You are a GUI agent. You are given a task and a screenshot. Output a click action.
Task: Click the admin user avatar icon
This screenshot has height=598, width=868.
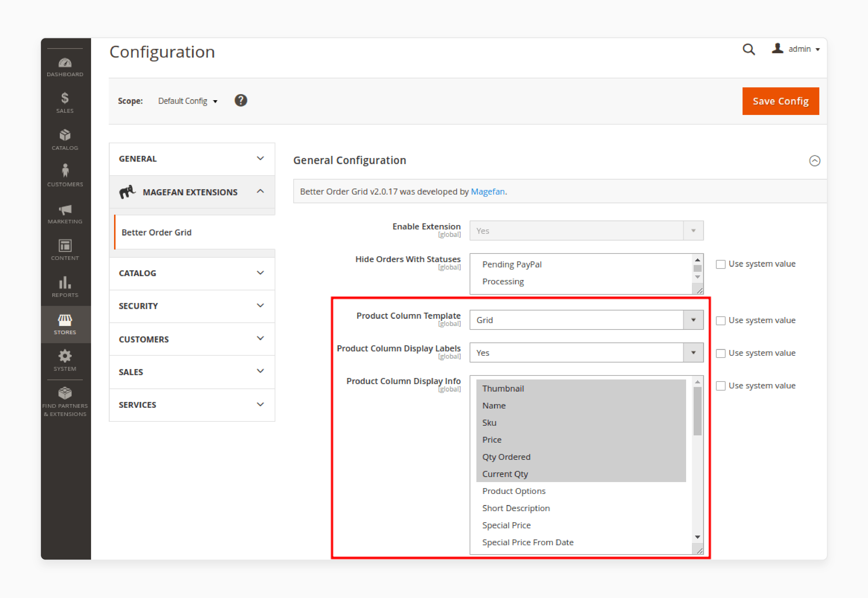(x=777, y=48)
